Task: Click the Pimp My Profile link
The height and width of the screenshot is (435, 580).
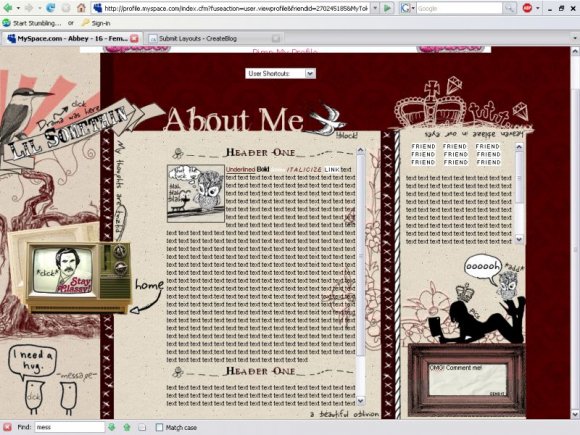Action: click(285, 51)
